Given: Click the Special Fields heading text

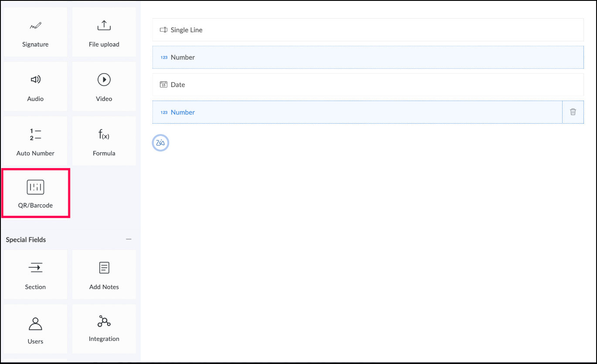Looking at the screenshot, I should tap(26, 239).
